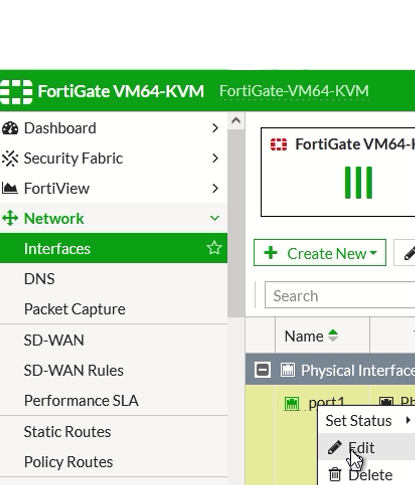The height and width of the screenshot is (485, 415).
Task: Choose Edit in context menu
Action: [367, 447]
